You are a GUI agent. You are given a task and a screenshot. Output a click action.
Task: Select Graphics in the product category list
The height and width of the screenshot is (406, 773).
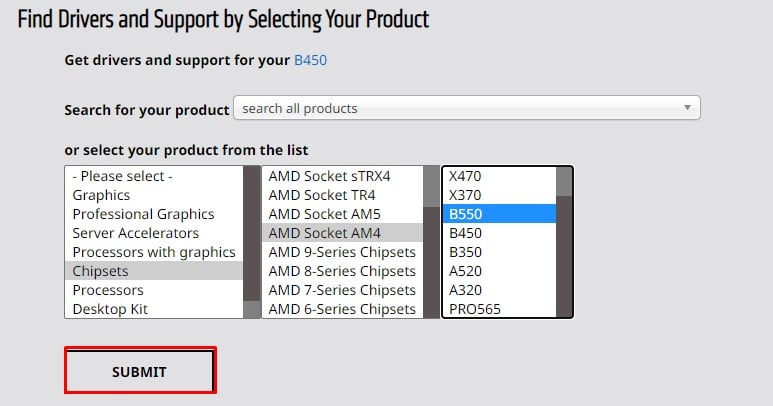(x=102, y=195)
